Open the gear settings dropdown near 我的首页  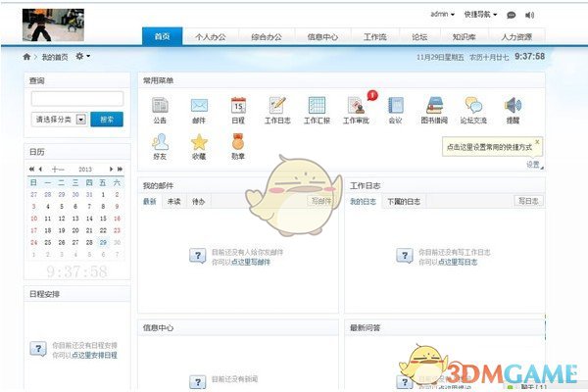(x=83, y=56)
